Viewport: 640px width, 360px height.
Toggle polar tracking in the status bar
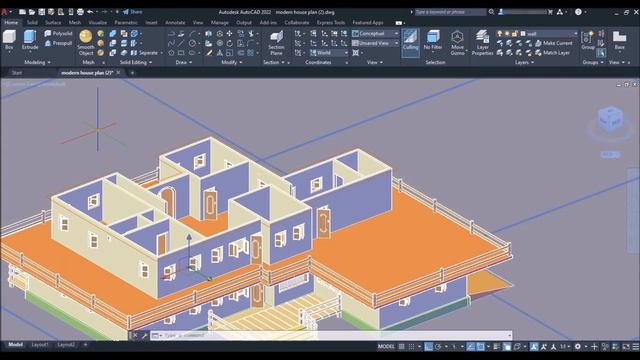pos(438,347)
